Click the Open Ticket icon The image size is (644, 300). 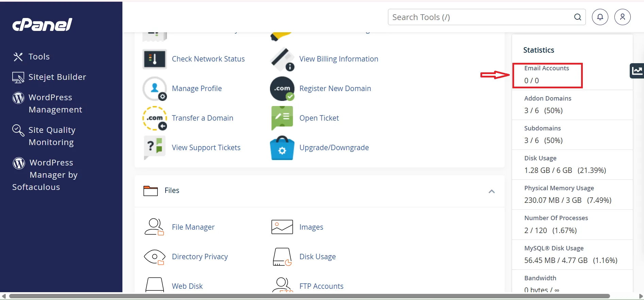pyautogui.click(x=282, y=118)
